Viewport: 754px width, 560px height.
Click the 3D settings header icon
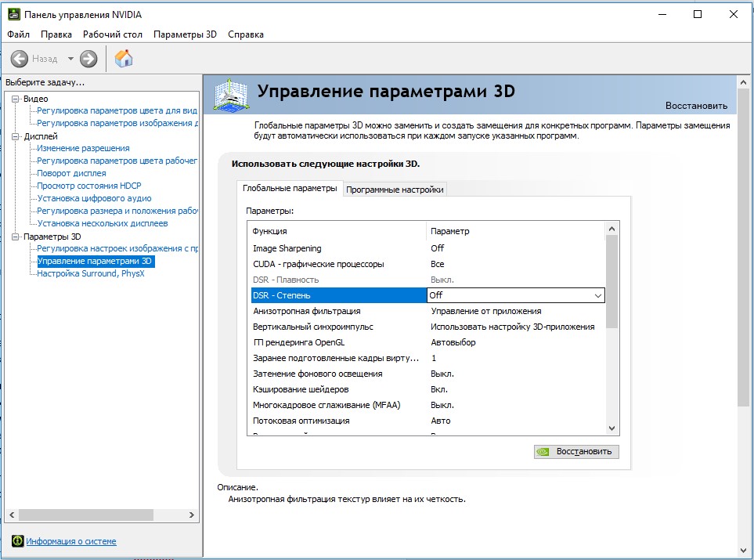(x=231, y=96)
